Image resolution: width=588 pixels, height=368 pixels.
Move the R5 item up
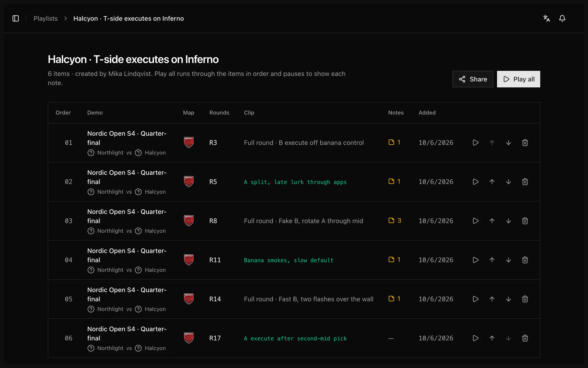(492, 182)
